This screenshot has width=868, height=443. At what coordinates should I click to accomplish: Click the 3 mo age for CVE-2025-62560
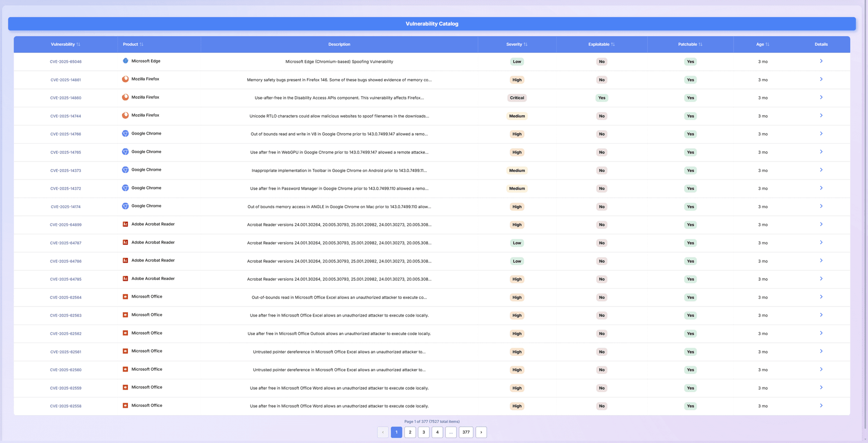pyautogui.click(x=763, y=370)
